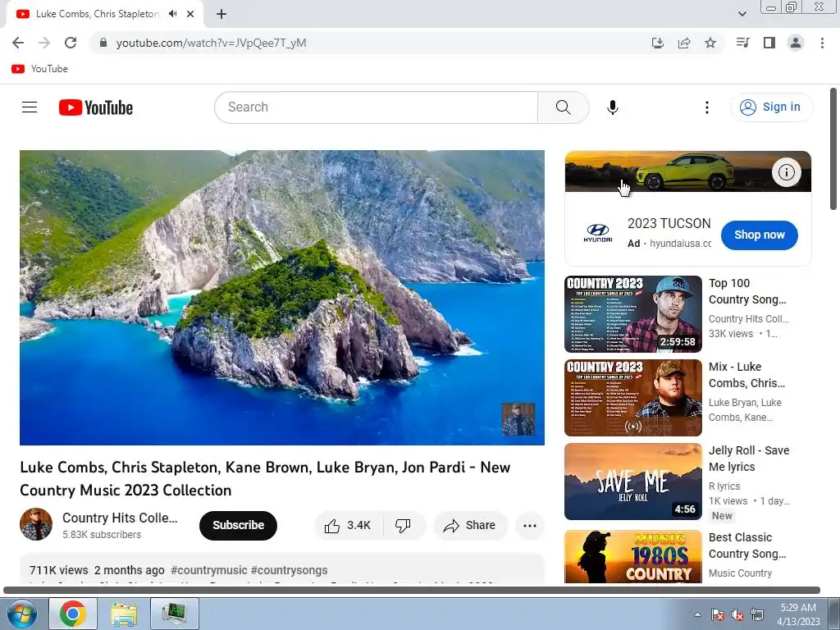Open more actions ellipsis under video

(530, 526)
